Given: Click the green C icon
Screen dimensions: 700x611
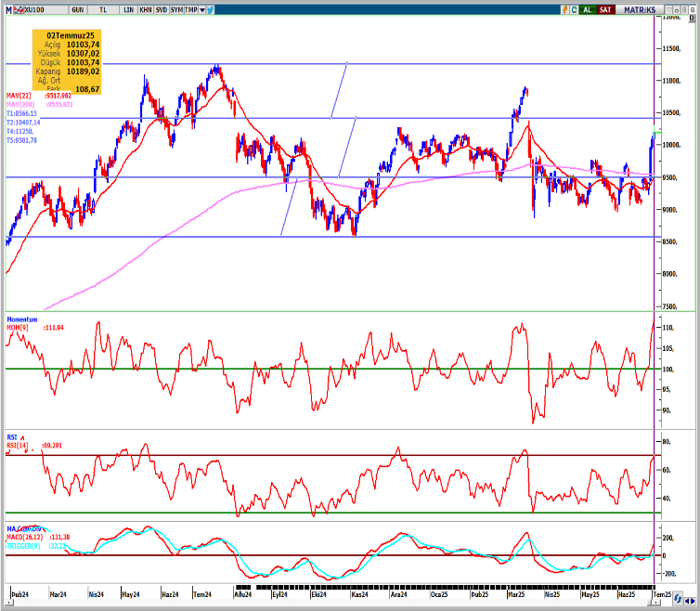Looking at the screenshot, I should click(574, 10).
